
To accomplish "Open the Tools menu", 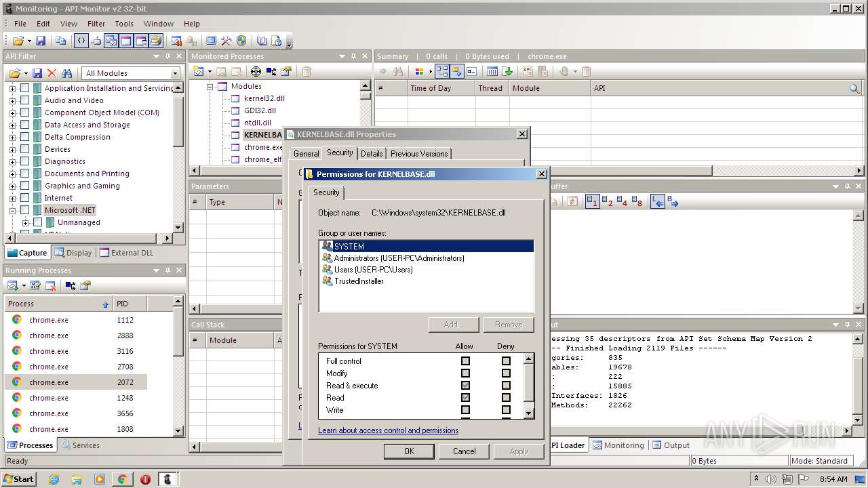I will (124, 24).
